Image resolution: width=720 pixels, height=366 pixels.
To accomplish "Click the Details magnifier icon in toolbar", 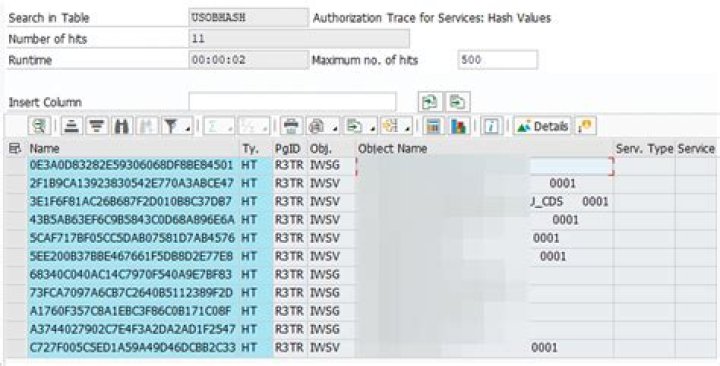I will click(39, 126).
